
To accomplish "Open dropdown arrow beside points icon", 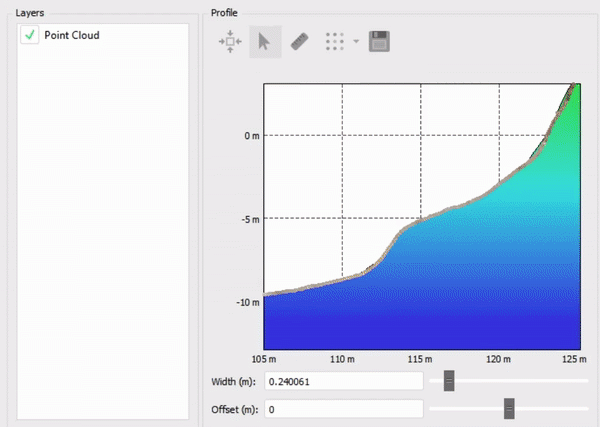I will click(x=356, y=41).
